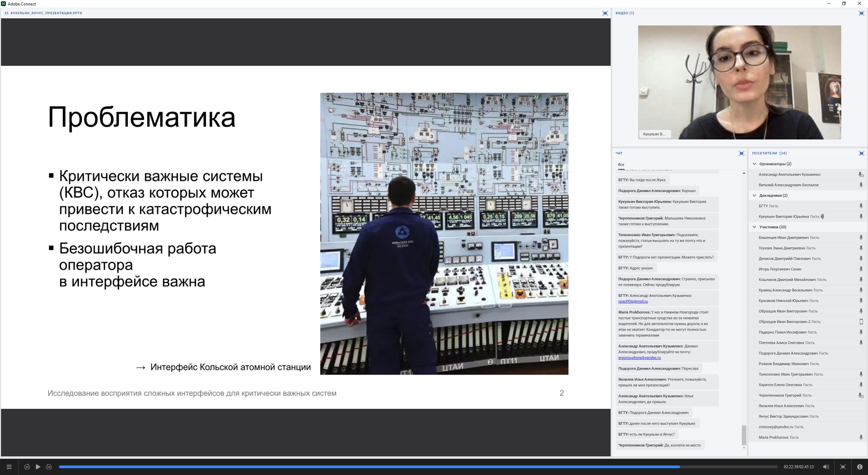Click the mic icon for Денисов Дмитрий Павлович
The width and height of the screenshot is (868, 475).
[x=861, y=259]
